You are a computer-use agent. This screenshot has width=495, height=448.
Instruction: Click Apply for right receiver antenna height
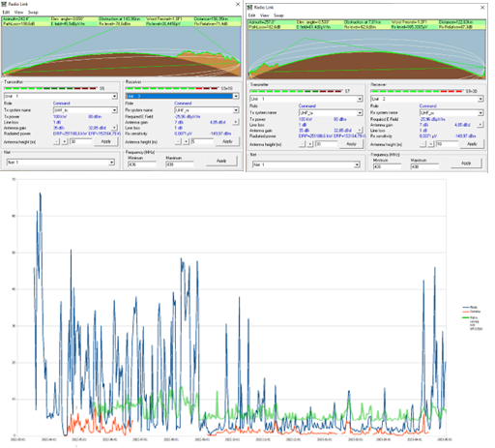point(472,144)
